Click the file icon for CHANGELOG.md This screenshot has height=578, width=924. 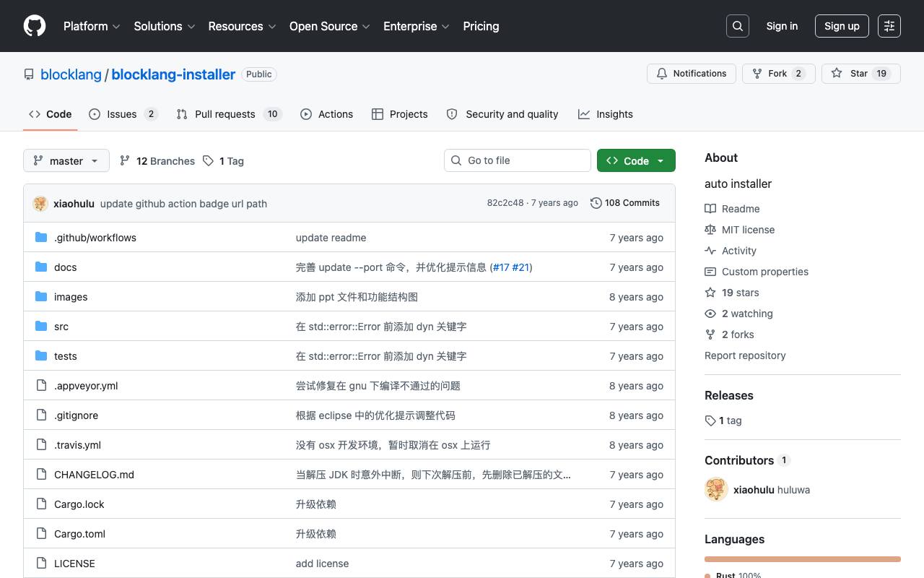41,474
